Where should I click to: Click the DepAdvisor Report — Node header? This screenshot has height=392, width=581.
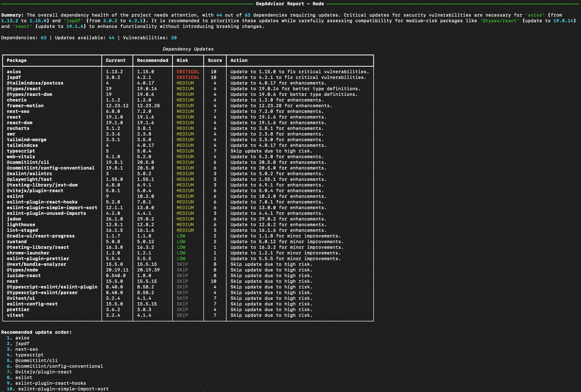click(x=290, y=4)
